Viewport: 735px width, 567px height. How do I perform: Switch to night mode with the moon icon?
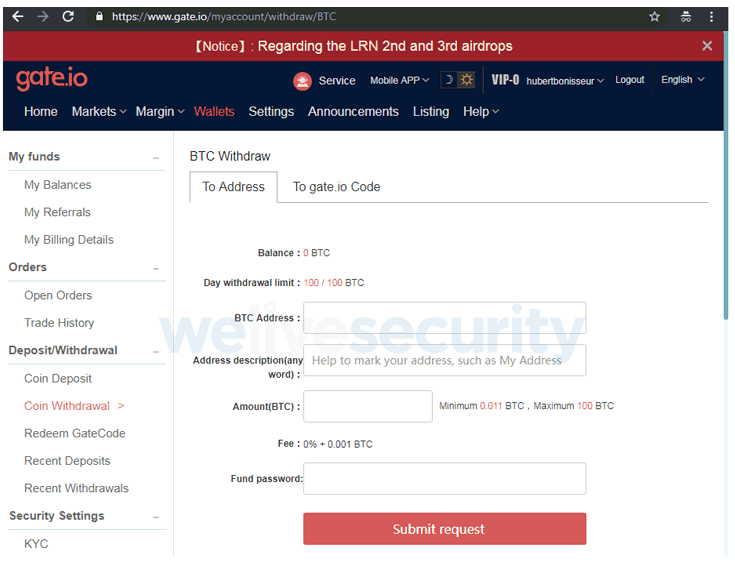click(x=449, y=80)
